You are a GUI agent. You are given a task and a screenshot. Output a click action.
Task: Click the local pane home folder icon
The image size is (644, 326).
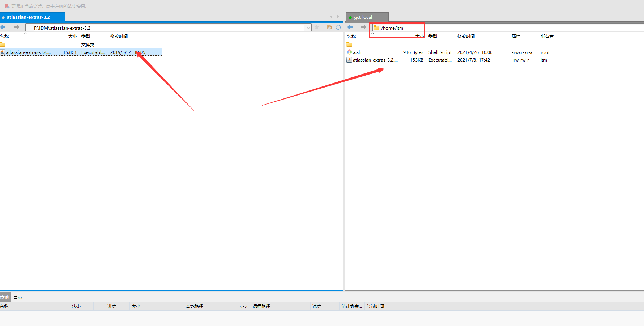point(330,27)
